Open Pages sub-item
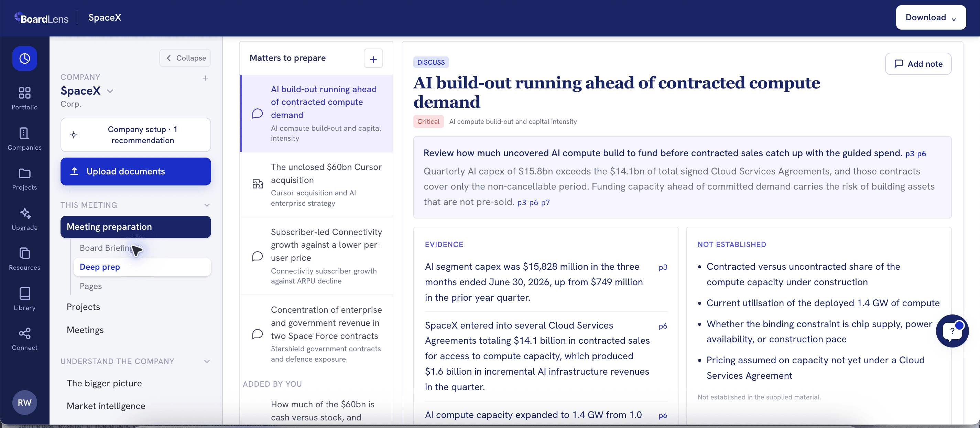 point(91,286)
